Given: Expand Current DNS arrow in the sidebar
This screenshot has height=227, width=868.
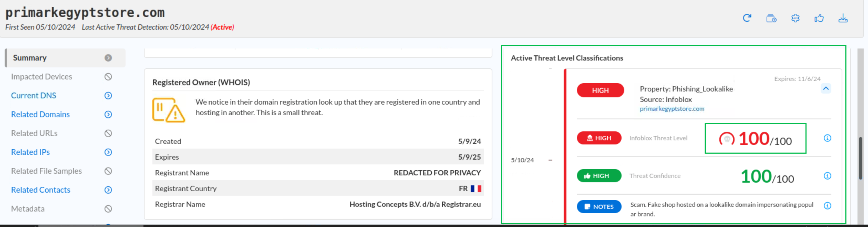Looking at the screenshot, I should pyautogui.click(x=108, y=96).
